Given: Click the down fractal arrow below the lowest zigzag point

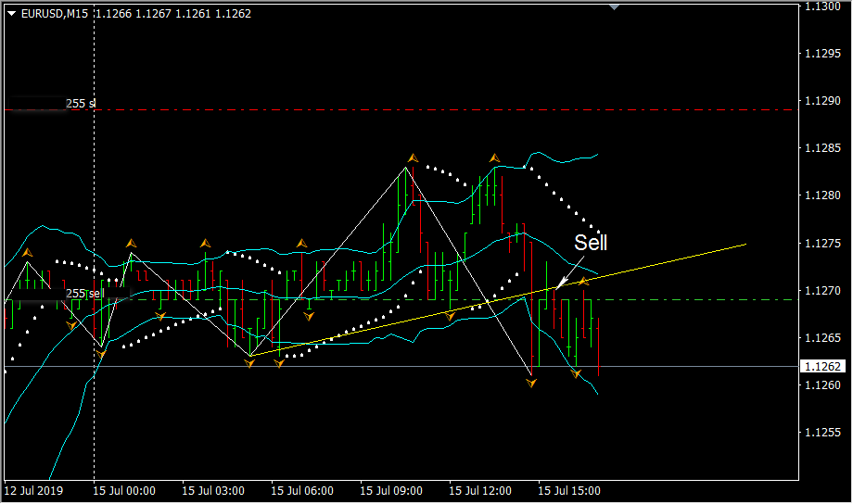Looking at the screenshot, I should coord(531,384).
